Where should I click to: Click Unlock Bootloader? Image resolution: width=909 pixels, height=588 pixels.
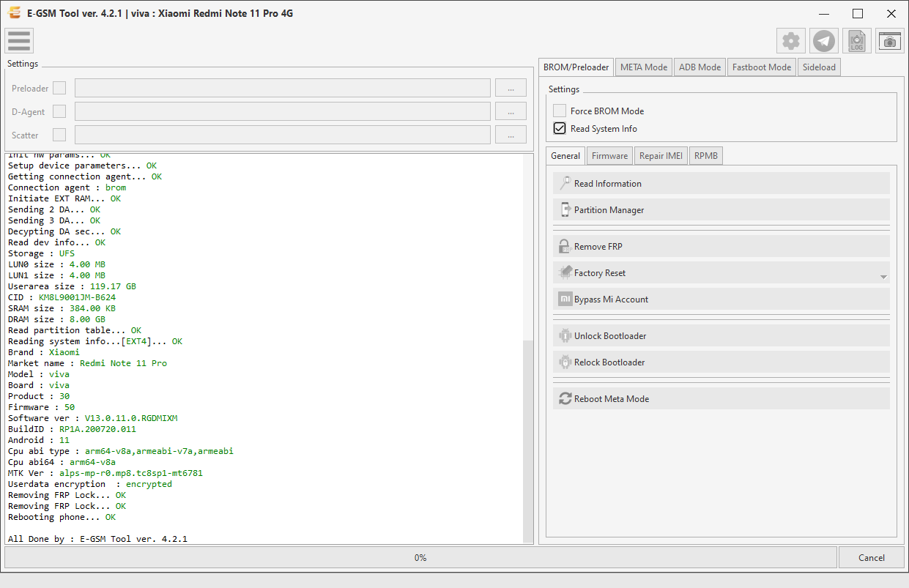(x=721, y=335)
